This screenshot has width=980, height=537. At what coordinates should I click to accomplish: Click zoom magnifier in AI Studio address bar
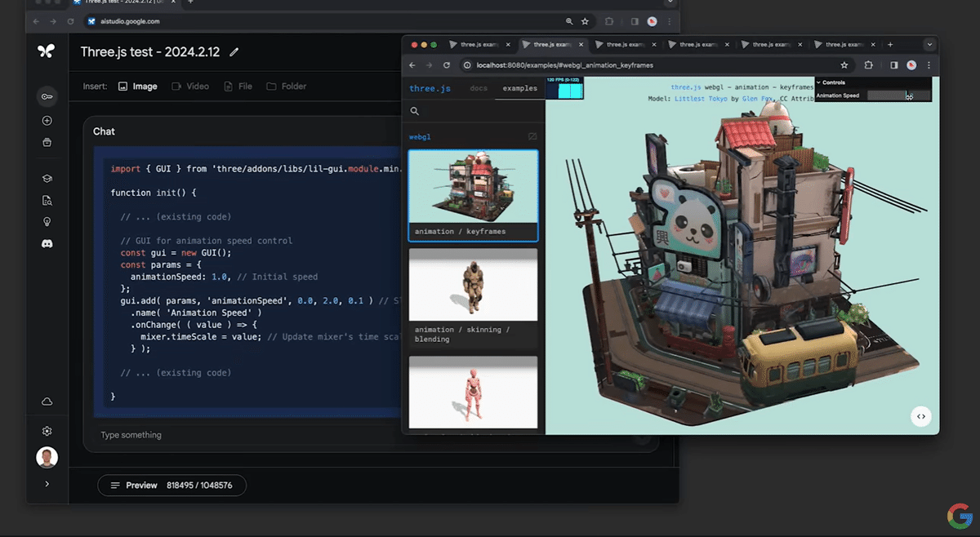click(x=569, y=21)
